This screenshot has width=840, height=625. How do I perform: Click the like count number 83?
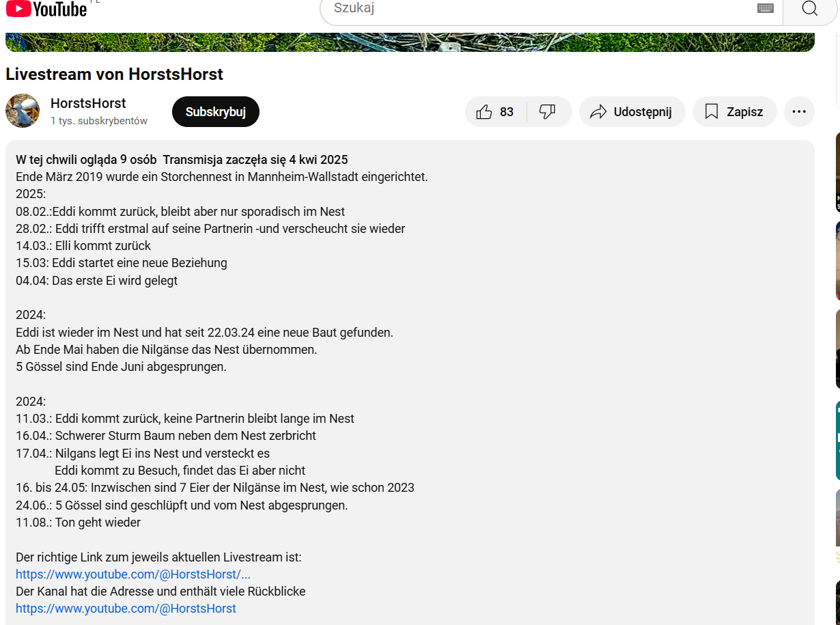click(507, 112)
